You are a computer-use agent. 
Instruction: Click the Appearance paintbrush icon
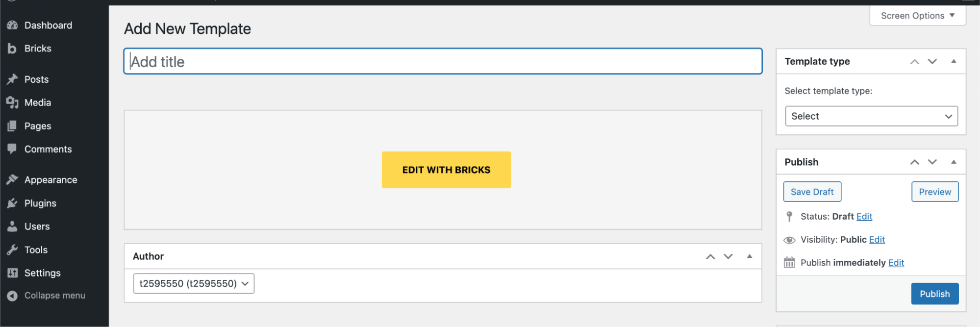12,180
